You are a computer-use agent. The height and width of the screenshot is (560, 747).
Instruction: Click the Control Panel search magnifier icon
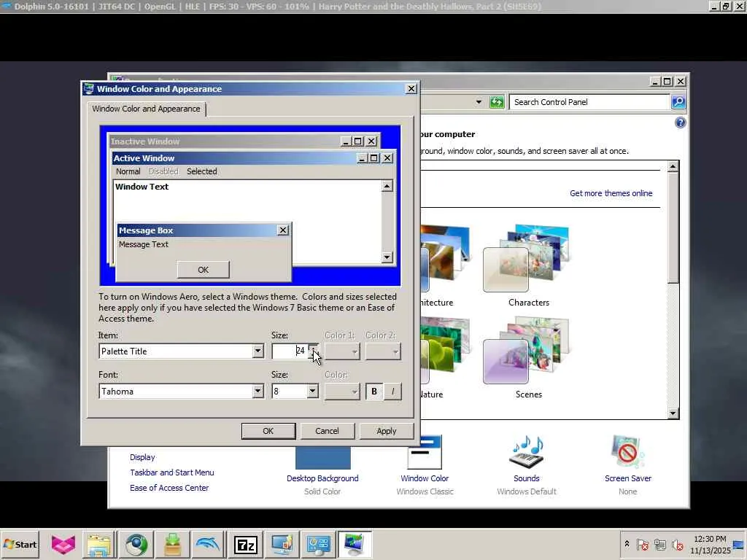coord(678,102)
